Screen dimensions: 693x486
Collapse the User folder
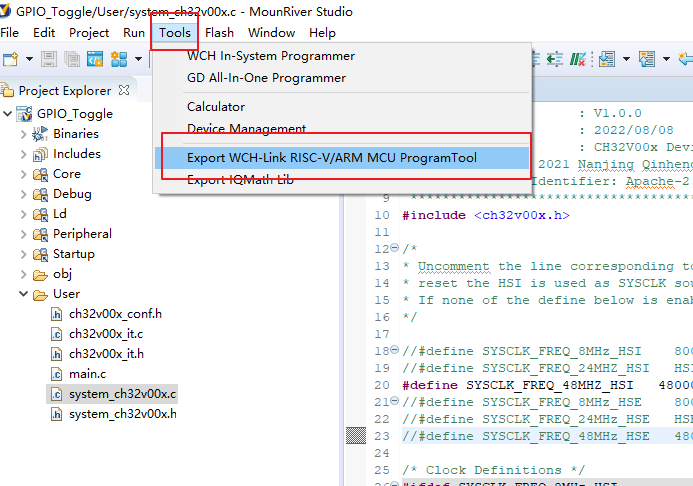24,294
